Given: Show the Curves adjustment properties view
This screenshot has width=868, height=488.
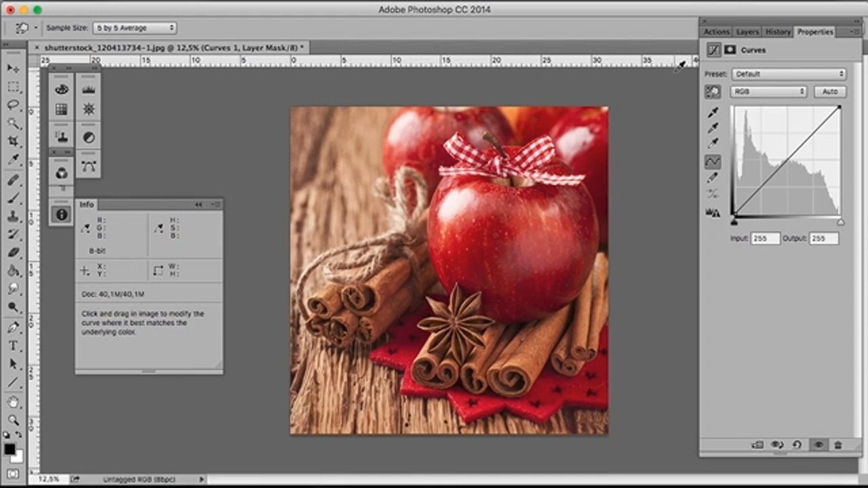Looking at the screenshot, I should [714, 49].
